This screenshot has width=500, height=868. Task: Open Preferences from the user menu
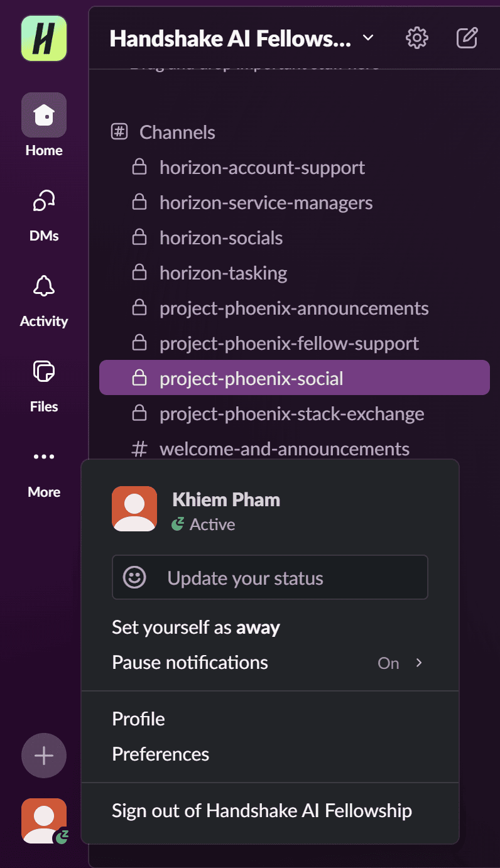(x=161, y=754)
